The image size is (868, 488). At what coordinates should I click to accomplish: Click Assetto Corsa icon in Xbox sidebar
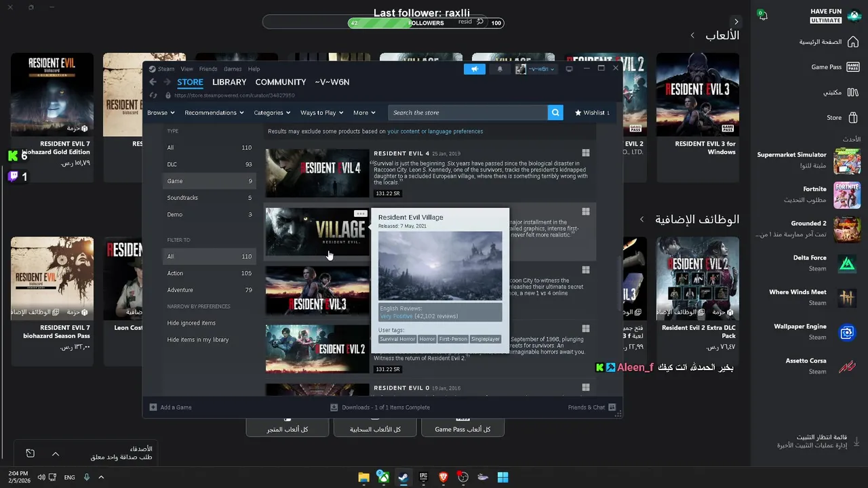click(847, 367)
